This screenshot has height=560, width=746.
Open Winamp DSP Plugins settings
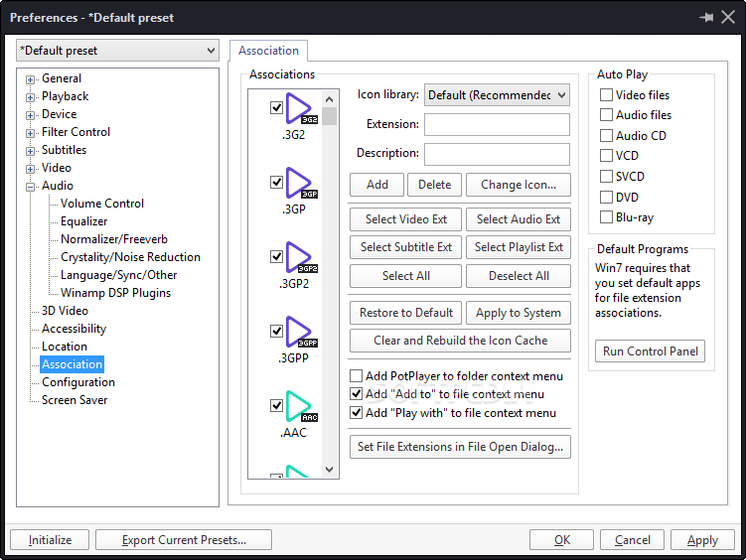click(115, 293)
